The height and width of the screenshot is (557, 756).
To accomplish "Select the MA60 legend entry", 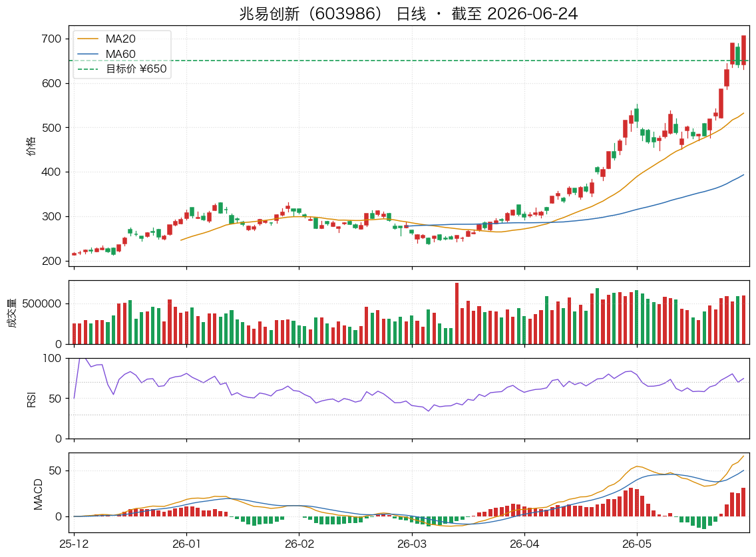I will click(x=106, y=54).
